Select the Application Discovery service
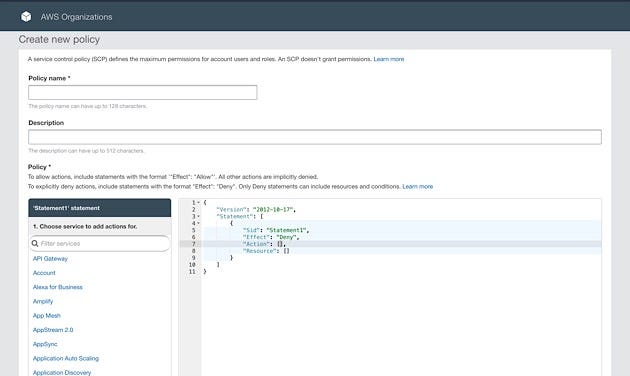630x376 pixels. point(62,372)
